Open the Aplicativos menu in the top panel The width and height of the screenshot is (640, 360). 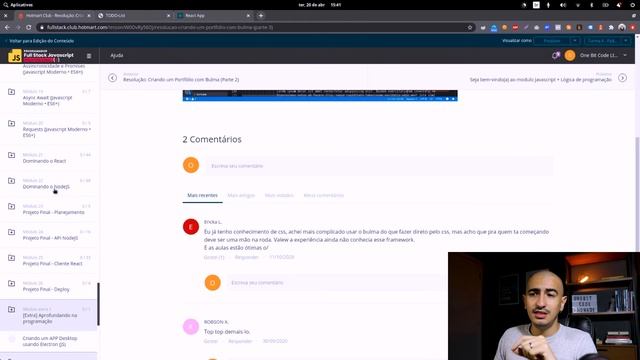click(x=18, y=5)
